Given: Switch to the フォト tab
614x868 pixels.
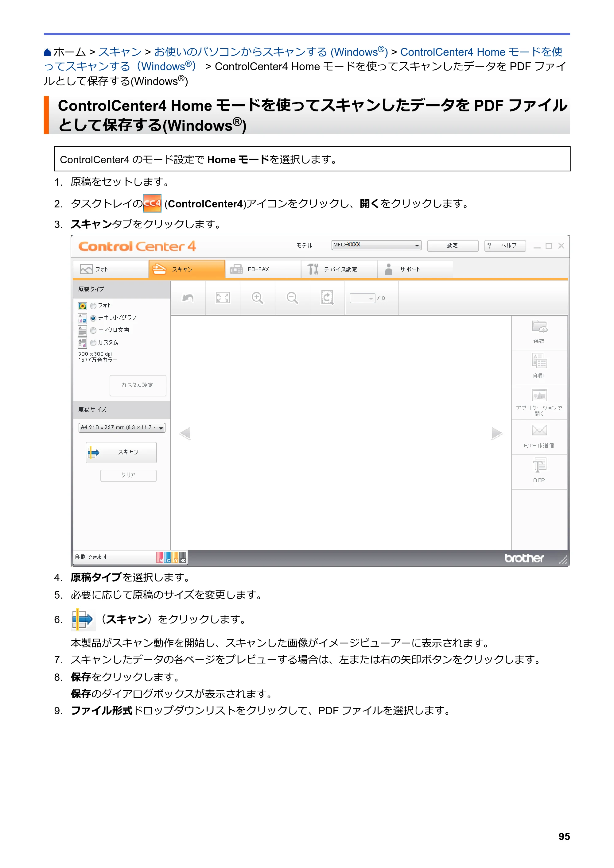Looking at the screenshot, I should pyautogui.click(x=111, y=269).
